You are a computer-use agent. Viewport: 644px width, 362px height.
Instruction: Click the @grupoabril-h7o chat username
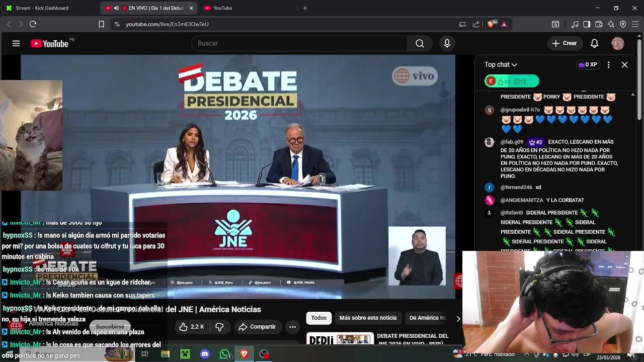pos(520,110)
